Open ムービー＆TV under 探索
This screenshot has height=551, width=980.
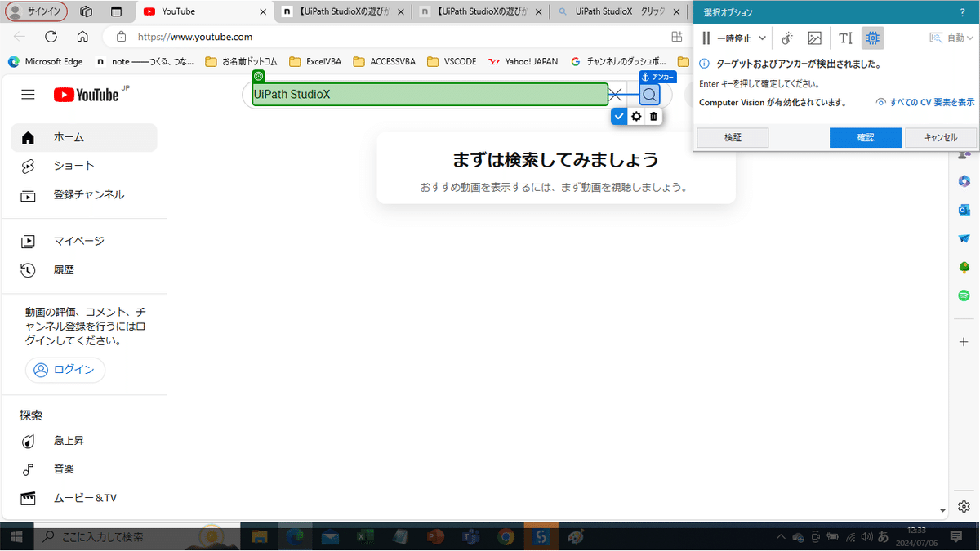[84, 498]
